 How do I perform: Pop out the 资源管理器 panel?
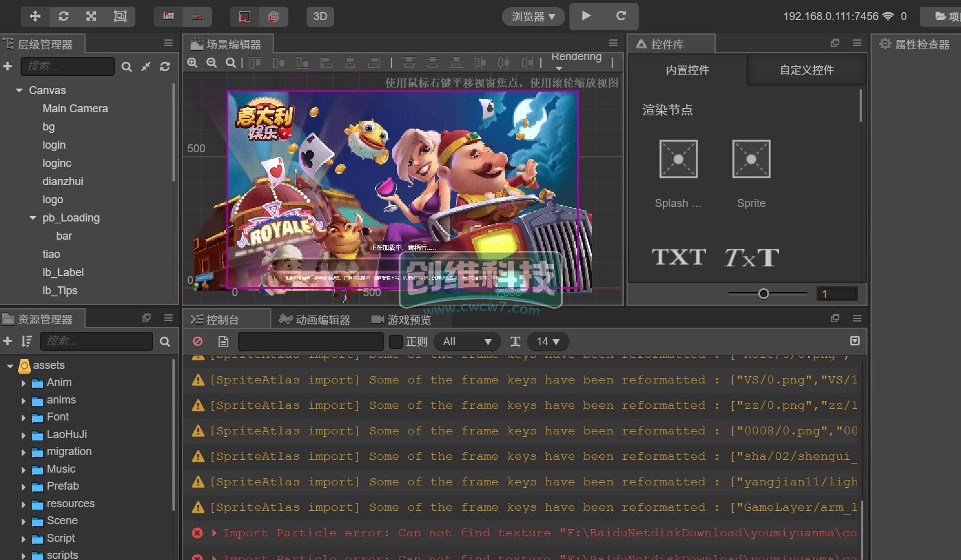146,318
